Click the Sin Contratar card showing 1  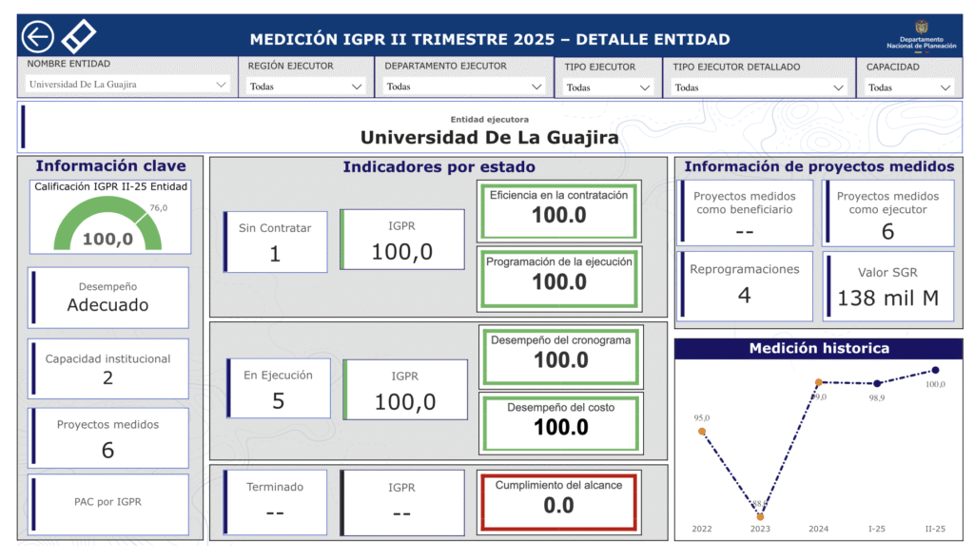[x=276, y=241]
